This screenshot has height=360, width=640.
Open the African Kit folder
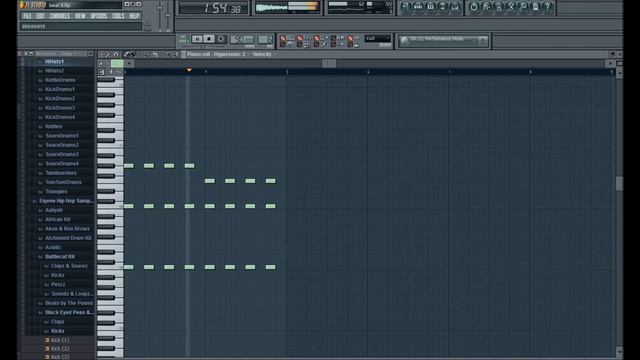point(58,220)
